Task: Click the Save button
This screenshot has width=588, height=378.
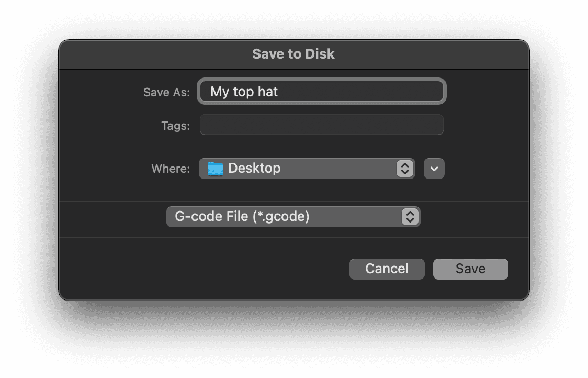Action: pos(471,269)
